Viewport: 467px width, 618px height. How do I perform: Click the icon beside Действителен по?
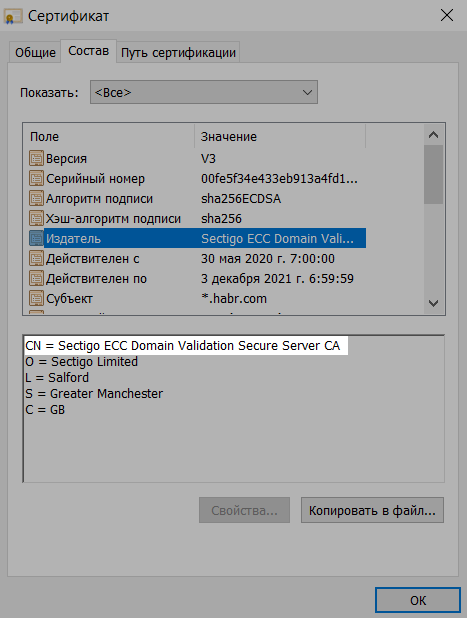tap(36, 279)
